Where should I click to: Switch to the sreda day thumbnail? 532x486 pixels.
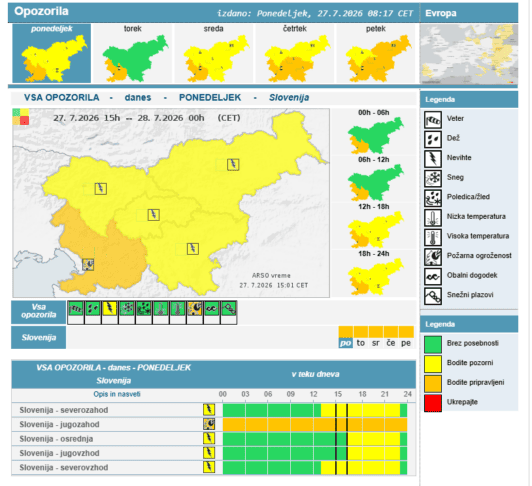pos(214,53)
